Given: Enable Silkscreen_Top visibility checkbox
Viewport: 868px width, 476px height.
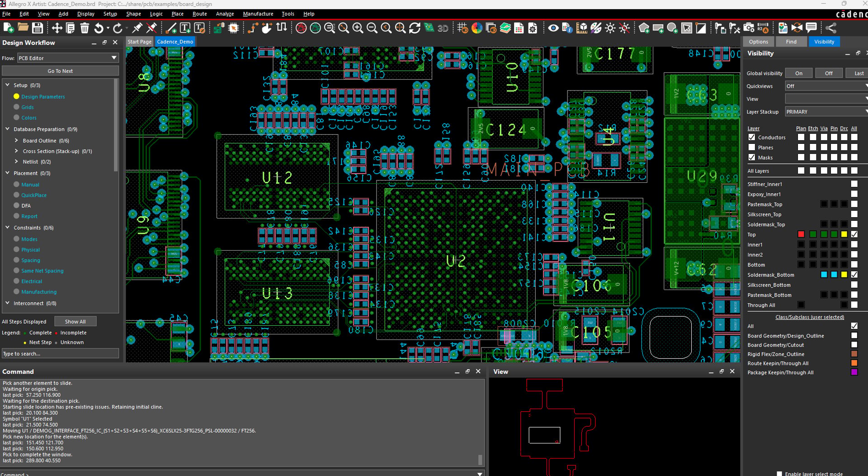Looking at the screenshot, I should pyautogui.click(x=854, y=214).
